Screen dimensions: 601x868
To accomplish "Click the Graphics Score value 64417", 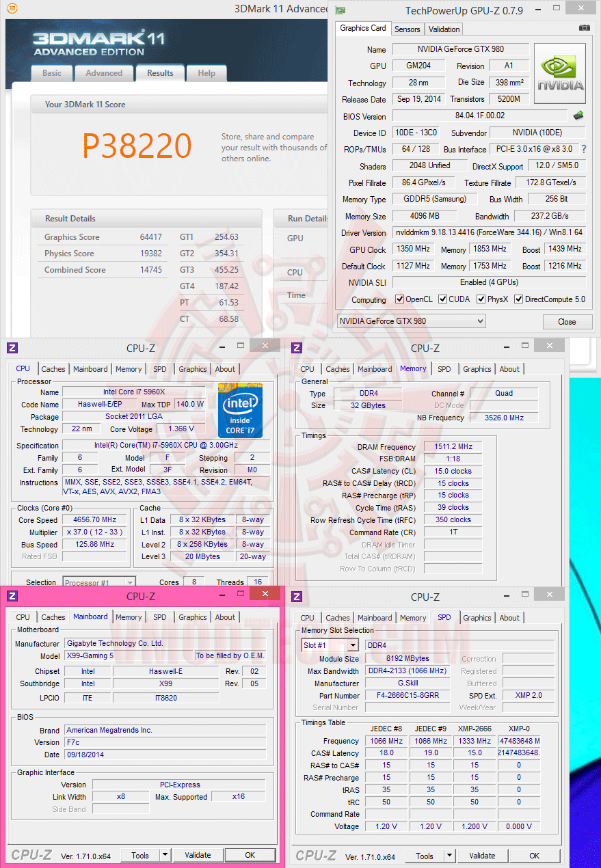I will pyautogui.click(x=151, y=237).
